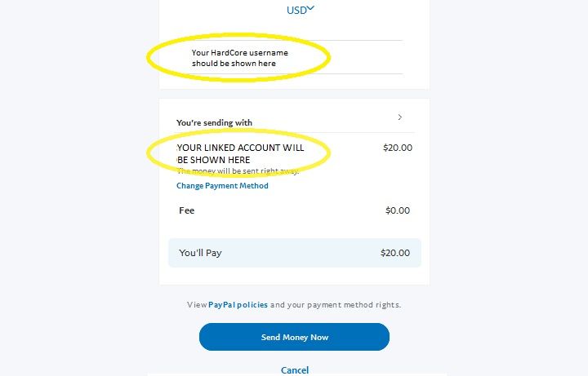Click the HardCore username note field

[x=239, y=58]
